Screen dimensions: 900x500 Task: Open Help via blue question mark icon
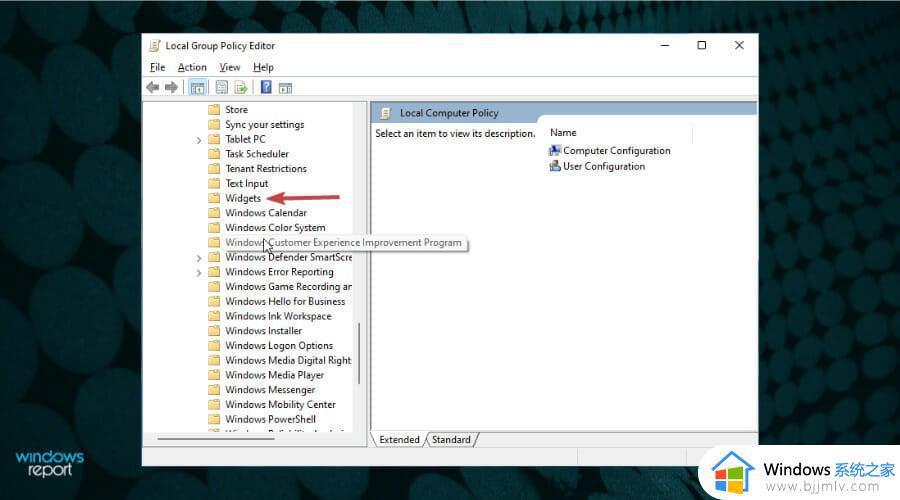266,87
